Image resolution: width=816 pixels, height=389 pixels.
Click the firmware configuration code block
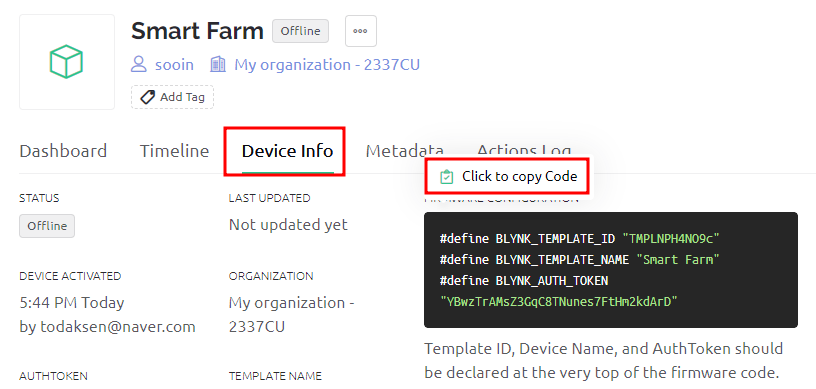pos(611,270)
